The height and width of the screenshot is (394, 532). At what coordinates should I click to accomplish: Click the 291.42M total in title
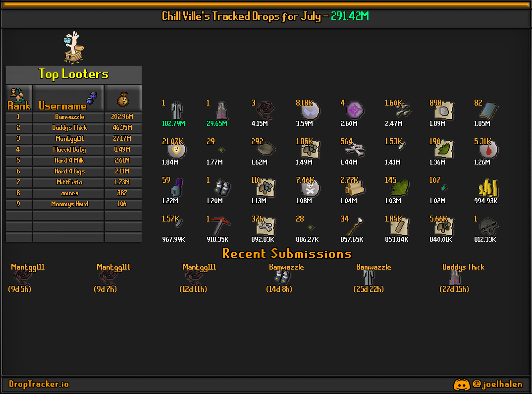click(x=350, y=16)
